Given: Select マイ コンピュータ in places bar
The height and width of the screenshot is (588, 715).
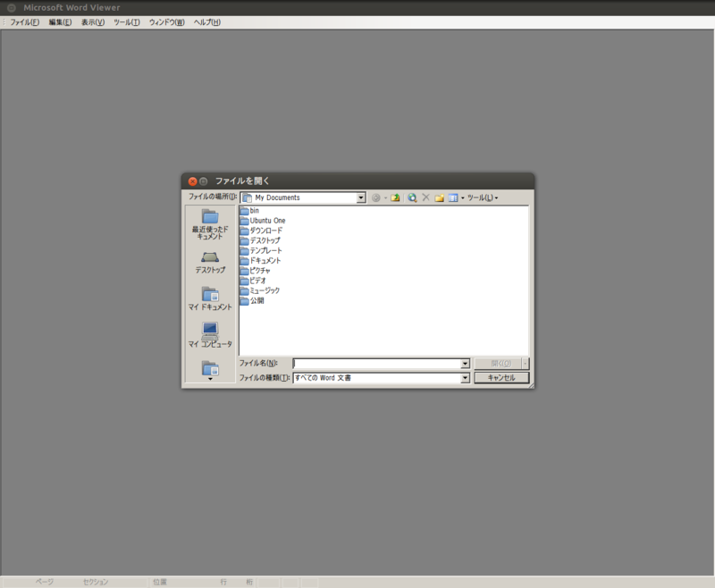Looking at the screenshot, I should click(210, 335).
